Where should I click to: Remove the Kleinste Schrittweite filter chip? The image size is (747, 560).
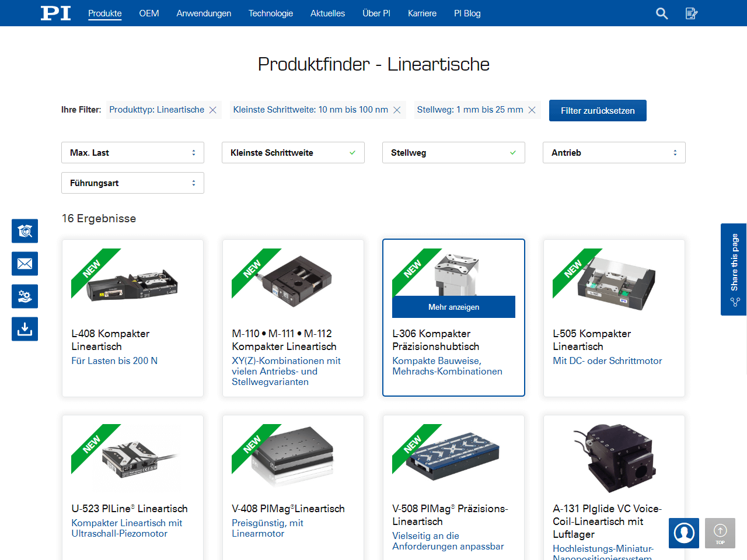tap(397, 110)
